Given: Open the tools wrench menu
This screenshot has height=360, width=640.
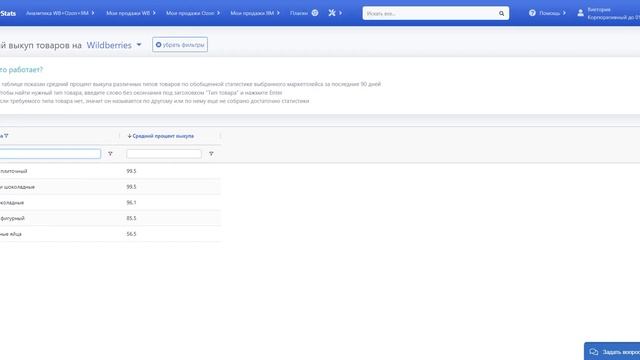Looking at the screenshot, I should pos(335,13).
